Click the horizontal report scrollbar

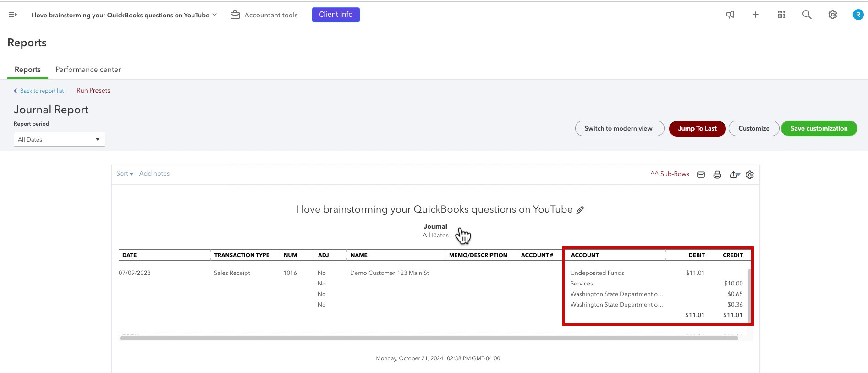(x=429, y=338)
